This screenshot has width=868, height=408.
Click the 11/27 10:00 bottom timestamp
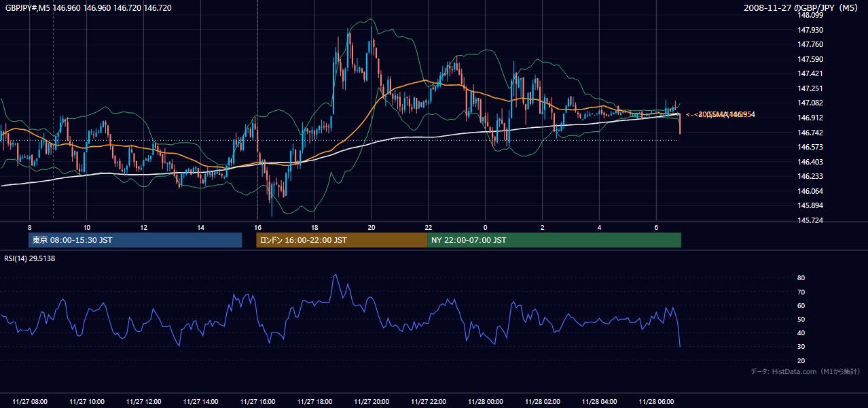pos(86,402)
